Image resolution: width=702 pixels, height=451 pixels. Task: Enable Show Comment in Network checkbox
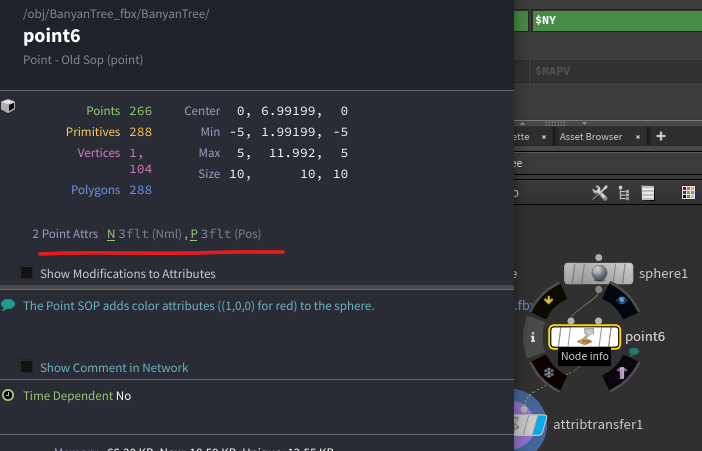click(26, 366)
